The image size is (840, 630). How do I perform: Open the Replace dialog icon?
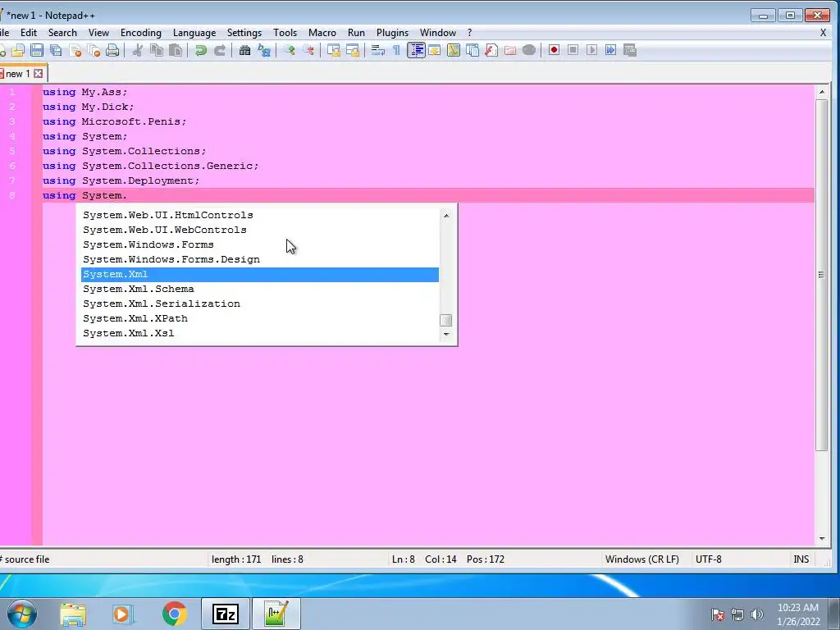pyautogui.click(x=264, y=50)
